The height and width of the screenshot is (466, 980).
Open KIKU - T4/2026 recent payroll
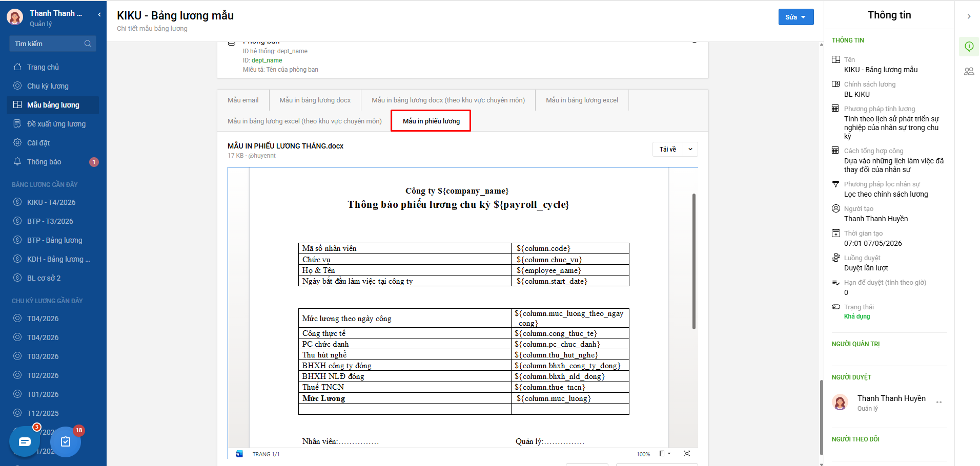[x=51, y=202]
